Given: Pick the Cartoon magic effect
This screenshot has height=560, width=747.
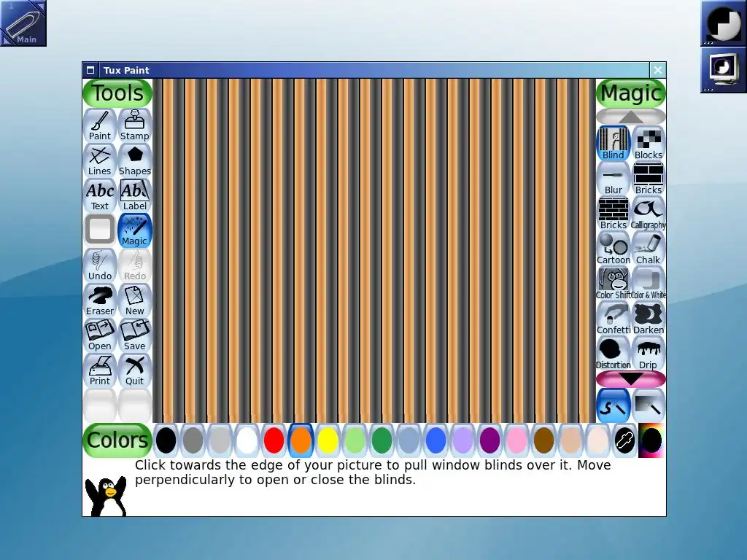Looking at the screenshot, I should coord(613,248).
